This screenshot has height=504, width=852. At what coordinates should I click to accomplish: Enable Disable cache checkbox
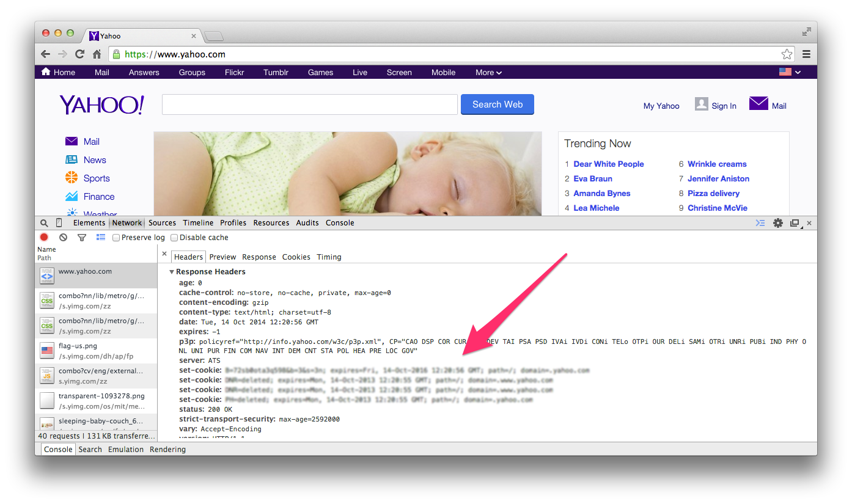click(x=174, y=238)
